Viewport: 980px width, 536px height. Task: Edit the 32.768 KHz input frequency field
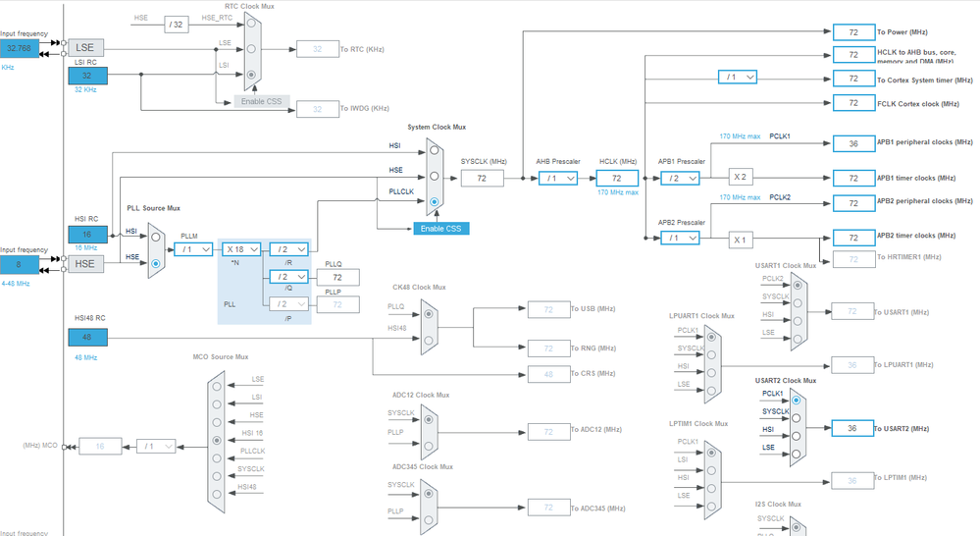(x=20, y=48)
